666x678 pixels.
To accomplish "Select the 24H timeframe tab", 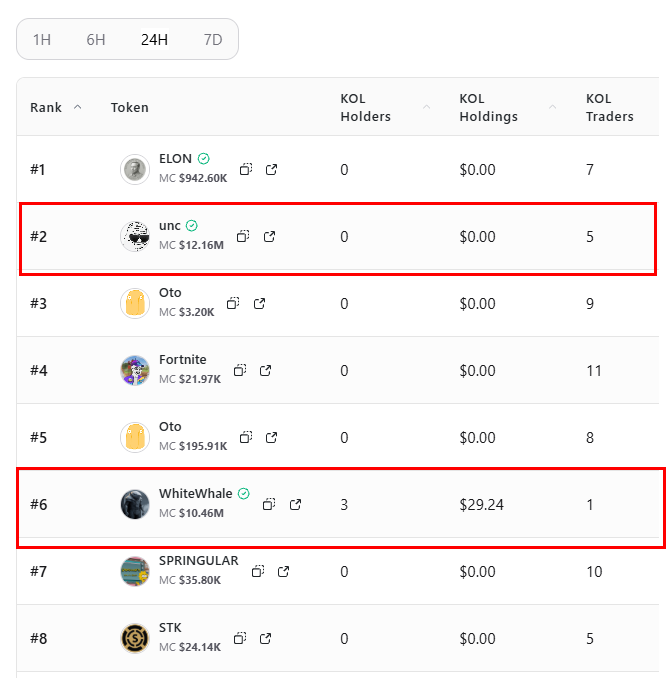I will (x=154, y=40).
